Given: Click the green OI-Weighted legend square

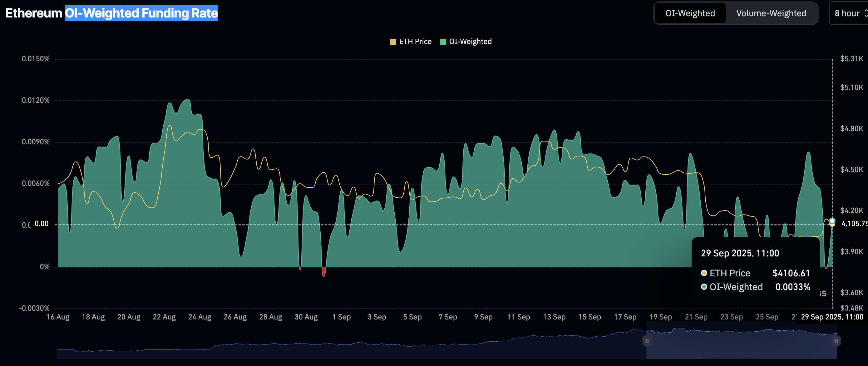Looking at the screenshot, I should tap(443, 42).
